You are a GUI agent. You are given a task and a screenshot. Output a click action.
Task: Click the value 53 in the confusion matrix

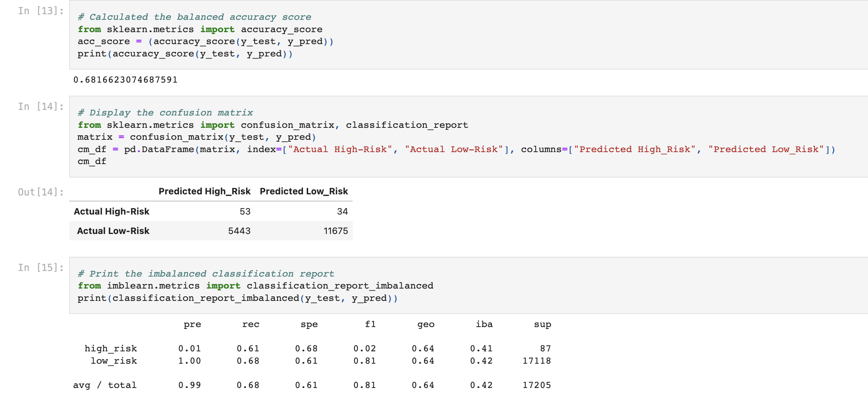click(246, 211)
